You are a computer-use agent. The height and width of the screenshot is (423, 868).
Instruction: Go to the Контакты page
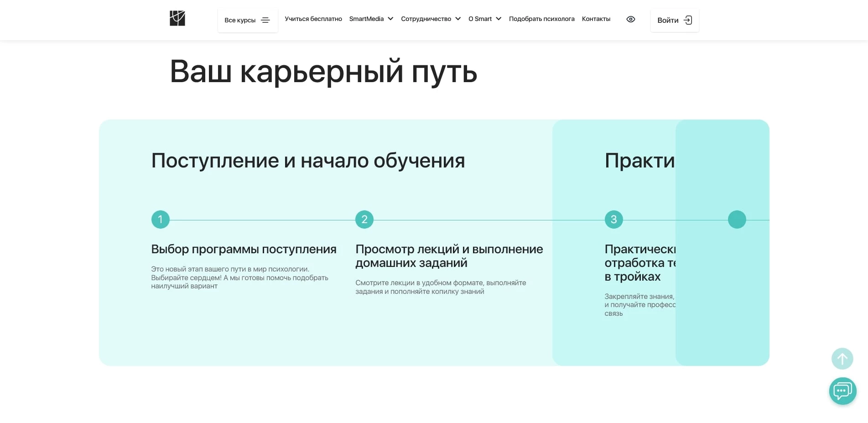[596, 19]
